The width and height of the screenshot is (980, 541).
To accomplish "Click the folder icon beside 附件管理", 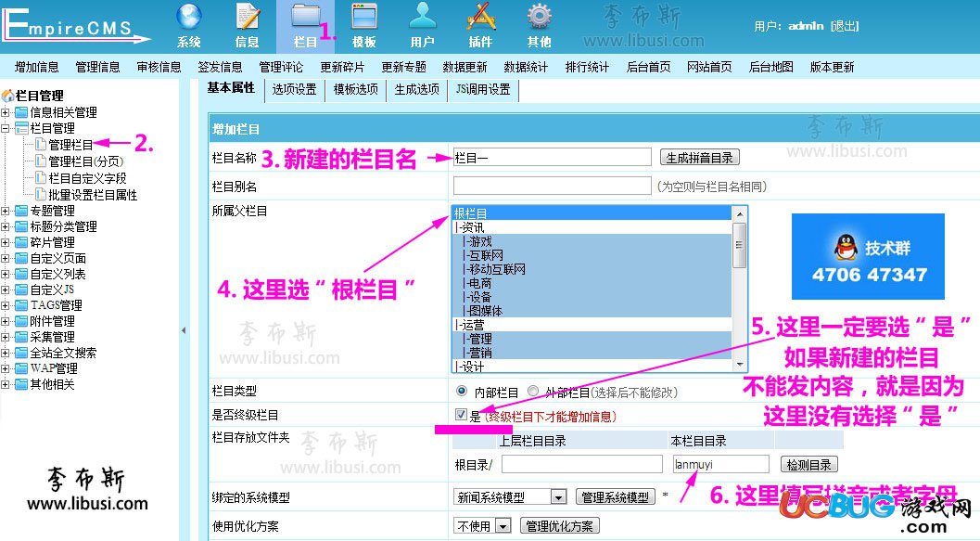I will pos(22,321).
